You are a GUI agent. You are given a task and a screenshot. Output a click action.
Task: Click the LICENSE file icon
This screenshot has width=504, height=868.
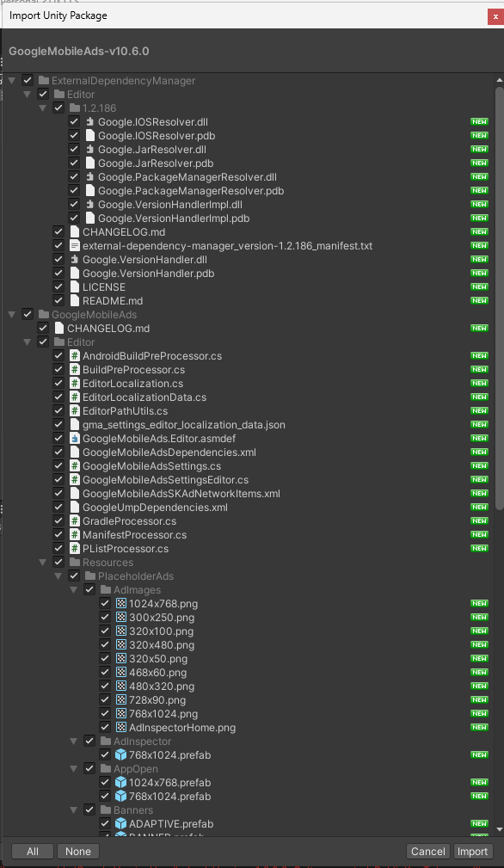click(x=75, y=287)
